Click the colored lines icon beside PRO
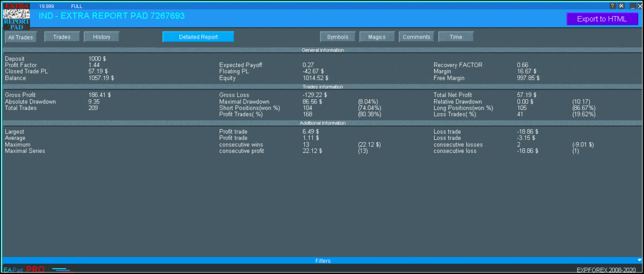Screen dimensions: 644x274 (x=61, y=269)
